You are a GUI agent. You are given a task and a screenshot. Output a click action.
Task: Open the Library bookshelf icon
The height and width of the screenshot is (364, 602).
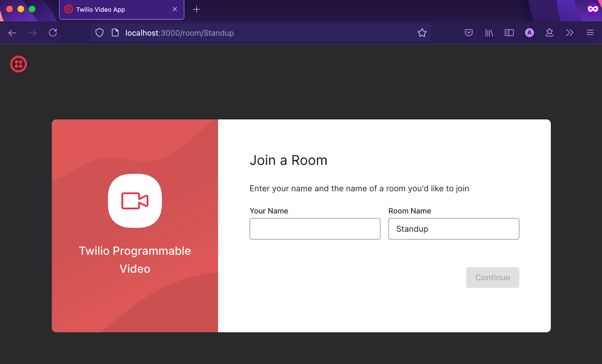tap(489, 33)
